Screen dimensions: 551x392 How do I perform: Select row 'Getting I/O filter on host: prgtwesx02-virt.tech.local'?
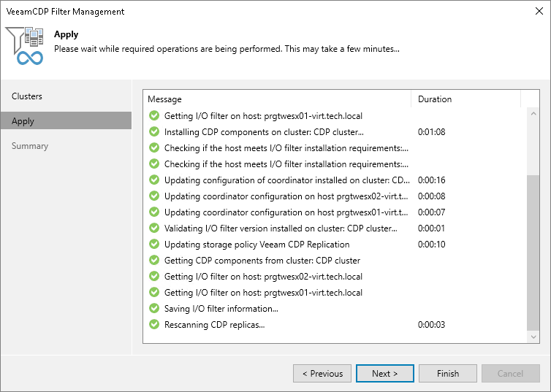tap(335, 276)
